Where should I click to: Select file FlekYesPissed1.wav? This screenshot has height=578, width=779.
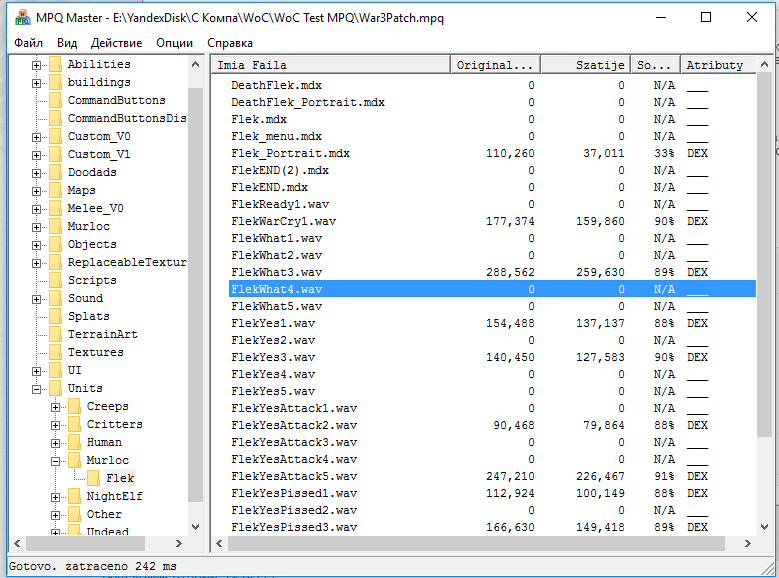click(294, 494)
